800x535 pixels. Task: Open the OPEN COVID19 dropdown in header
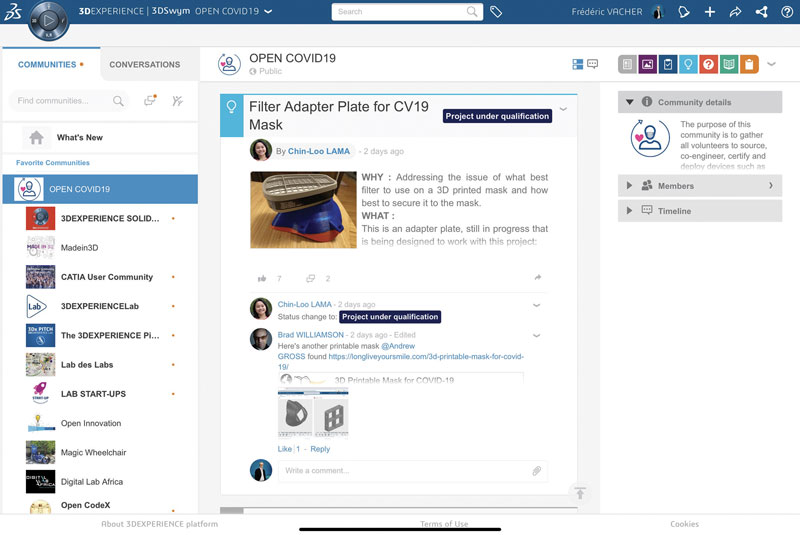coord(268,11)
